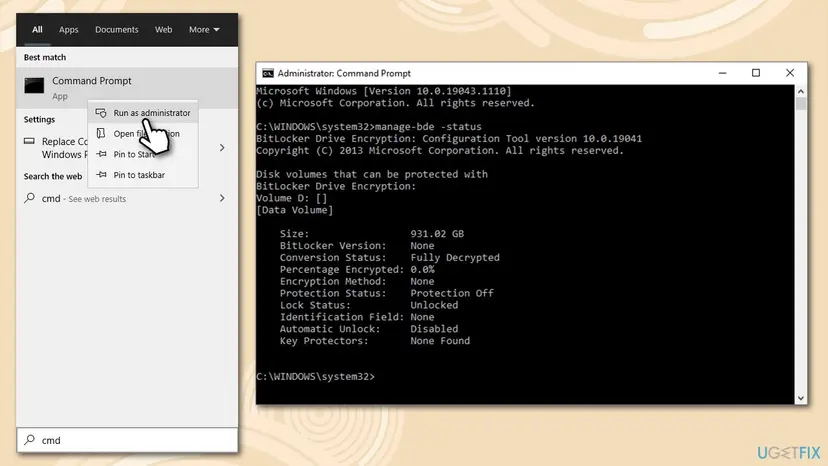Click the None Found key protectors value
The height and width of the screenshot is (466, 828).
click(440, 341)
